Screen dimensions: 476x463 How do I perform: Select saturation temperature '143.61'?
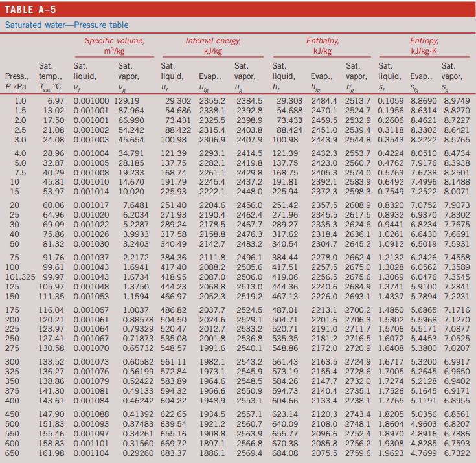pos(51,401)
